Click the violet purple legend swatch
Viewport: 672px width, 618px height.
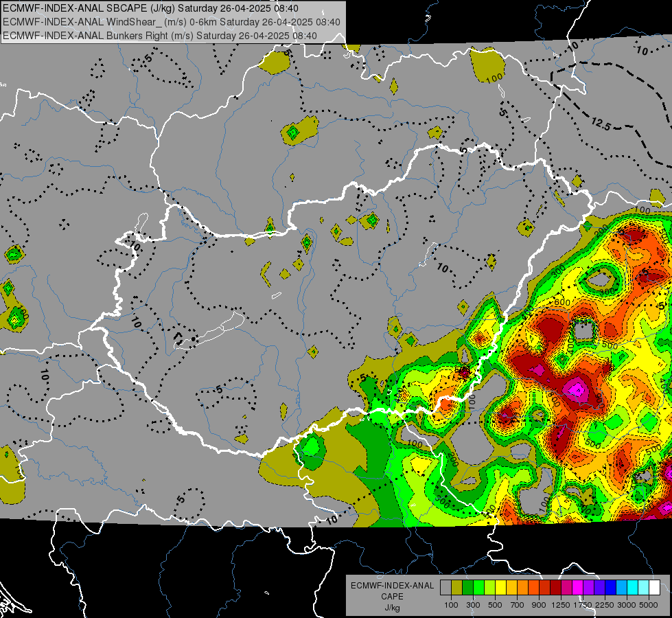(x=588, y=588)
